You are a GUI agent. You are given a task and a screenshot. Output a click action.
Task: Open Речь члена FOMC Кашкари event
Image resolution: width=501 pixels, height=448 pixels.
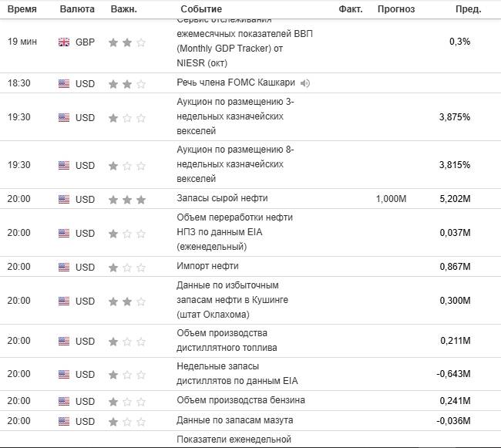(x=236, y=83)
